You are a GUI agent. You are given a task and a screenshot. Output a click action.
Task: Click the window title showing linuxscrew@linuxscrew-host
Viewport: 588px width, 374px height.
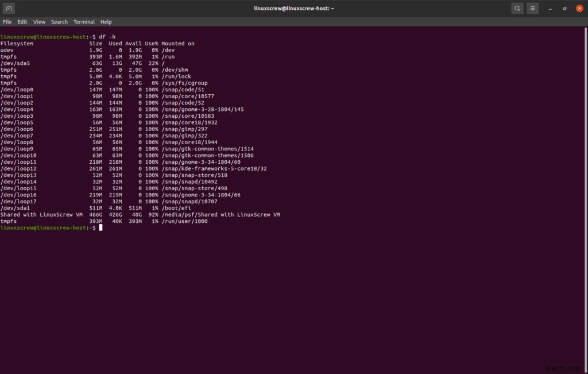point(294,8)
